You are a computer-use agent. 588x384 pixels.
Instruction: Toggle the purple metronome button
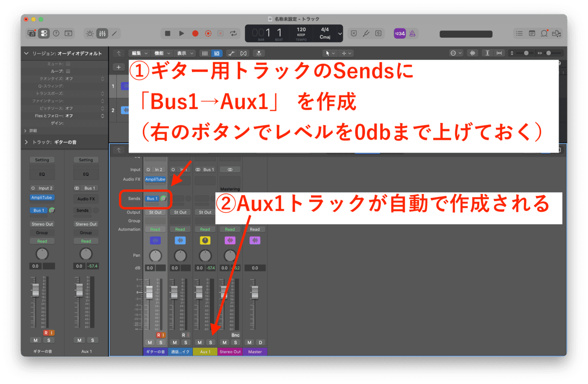coord(412,33)
